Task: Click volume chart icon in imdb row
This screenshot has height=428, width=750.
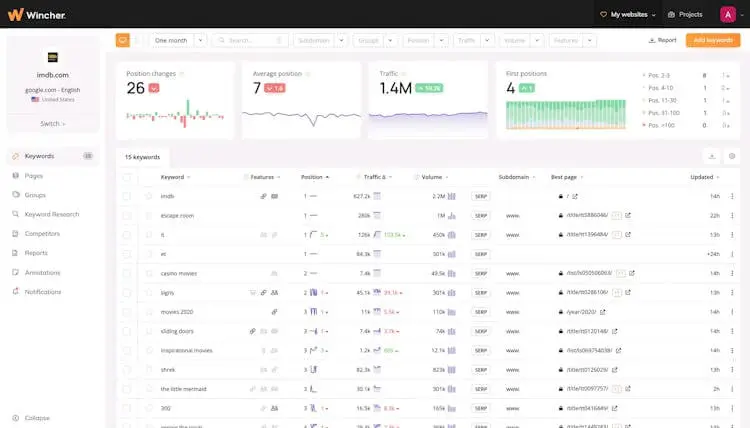Action: point(452,196)
